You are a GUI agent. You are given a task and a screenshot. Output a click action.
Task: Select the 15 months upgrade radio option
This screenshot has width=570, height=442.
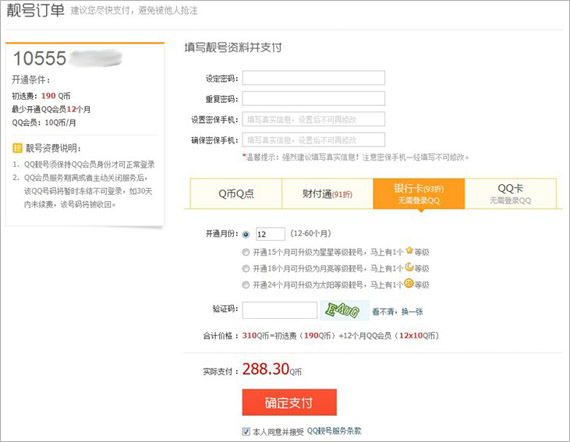pyautogui.click(x=246, y=252)
